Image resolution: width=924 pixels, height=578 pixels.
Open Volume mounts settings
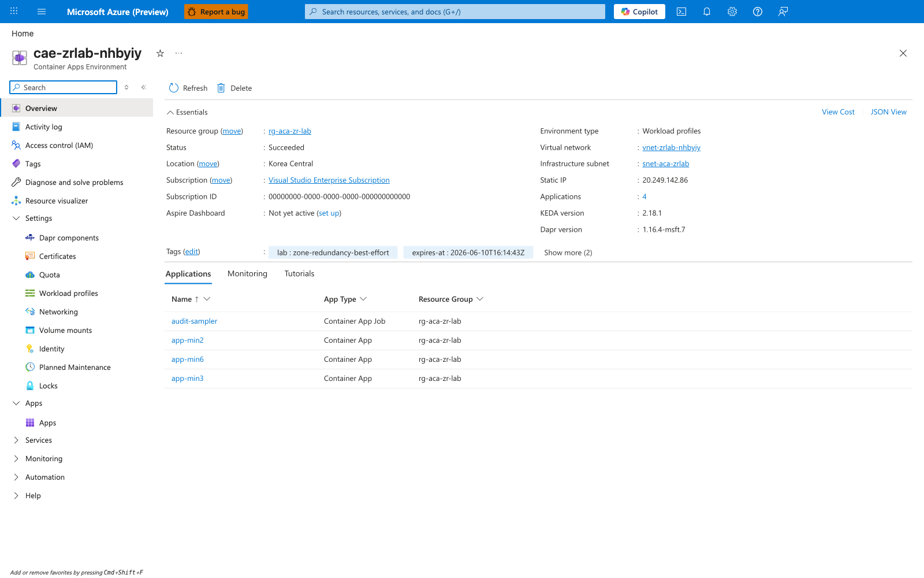pos(65,331)
